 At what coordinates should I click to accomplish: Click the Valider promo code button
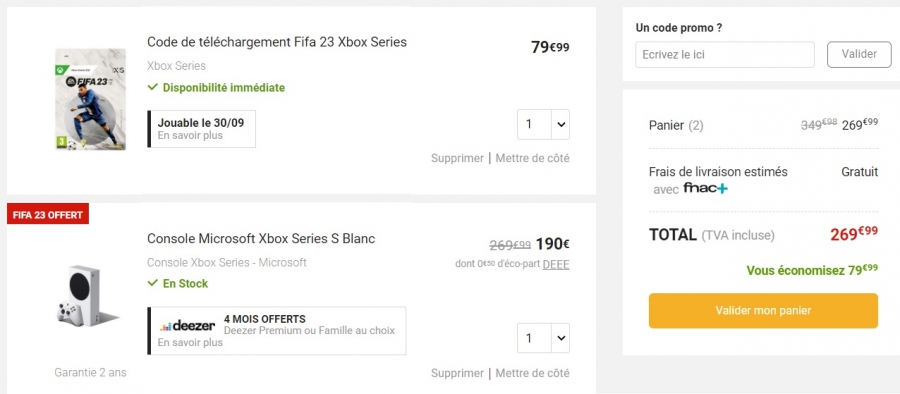pyautogui.click(x=859, y=55)
